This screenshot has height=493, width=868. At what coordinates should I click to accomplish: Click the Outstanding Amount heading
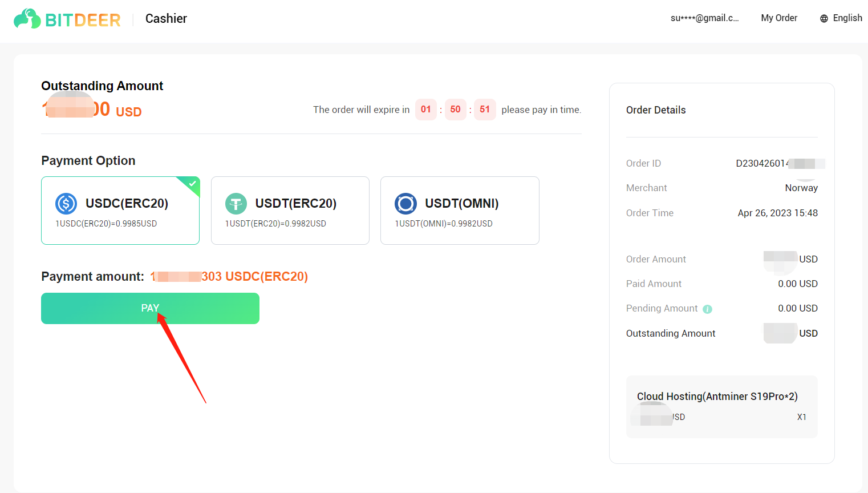[x=102, y=86]
